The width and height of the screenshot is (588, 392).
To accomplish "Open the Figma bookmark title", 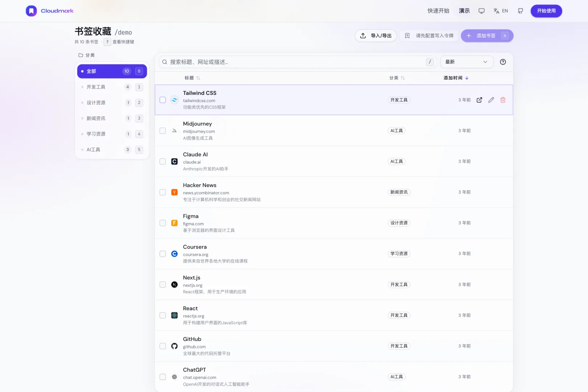I will click(x=191, y=216).
